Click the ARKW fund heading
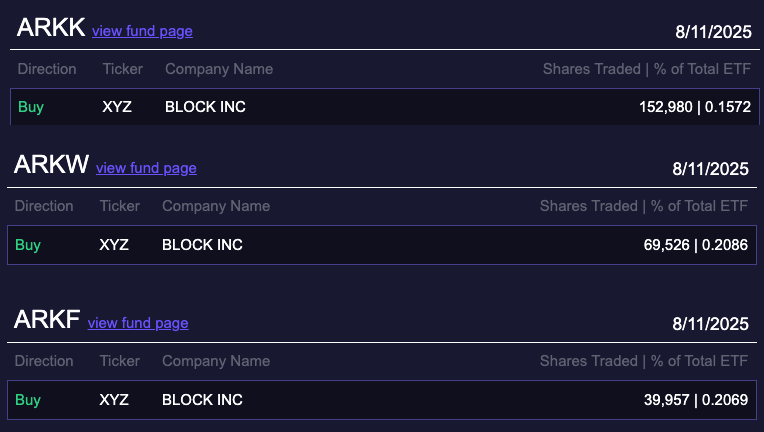This screenshot has height=432, width=764. (x=52, y=166)
